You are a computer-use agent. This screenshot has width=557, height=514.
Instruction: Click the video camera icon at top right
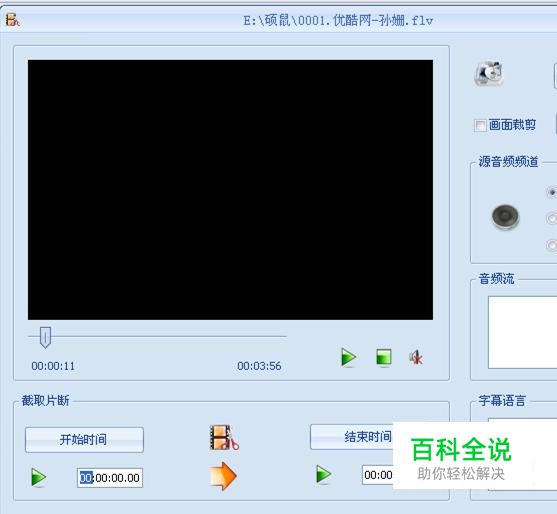pos(490,74)
